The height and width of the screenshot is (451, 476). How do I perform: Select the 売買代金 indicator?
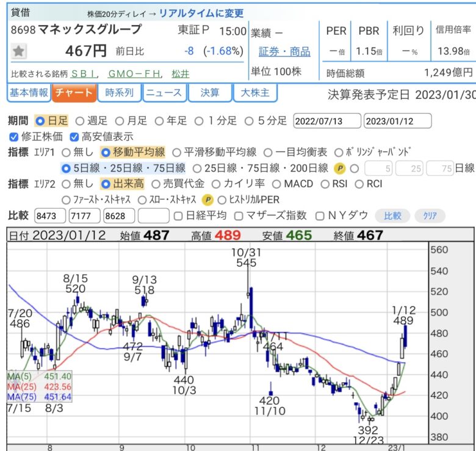(x=156, y=184)
